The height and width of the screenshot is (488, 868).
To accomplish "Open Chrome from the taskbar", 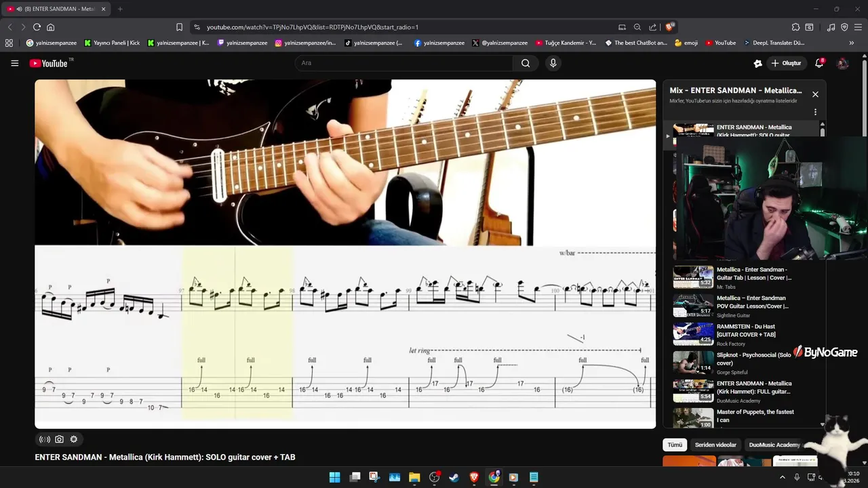I will point(494,477).
